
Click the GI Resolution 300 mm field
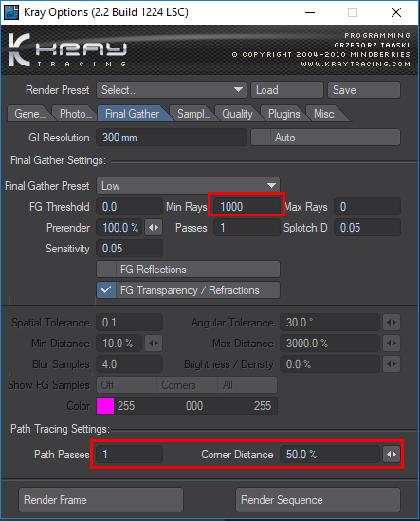pyautogui.click(x=172, y=138)
